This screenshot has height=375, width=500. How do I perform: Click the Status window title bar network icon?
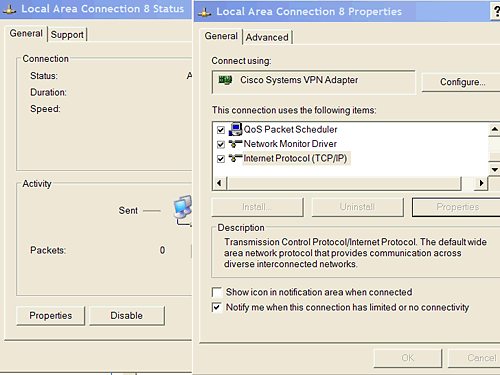pos(9,9)
